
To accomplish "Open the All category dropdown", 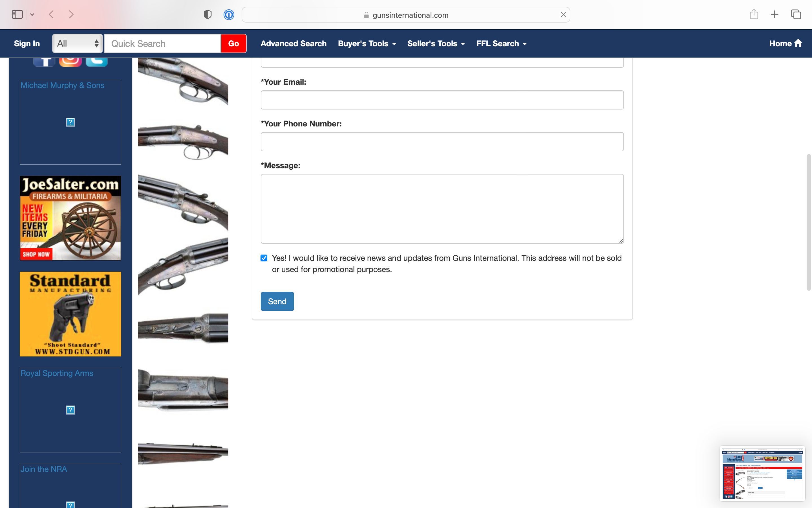I will pyautogui.click(x=78, y=43).
